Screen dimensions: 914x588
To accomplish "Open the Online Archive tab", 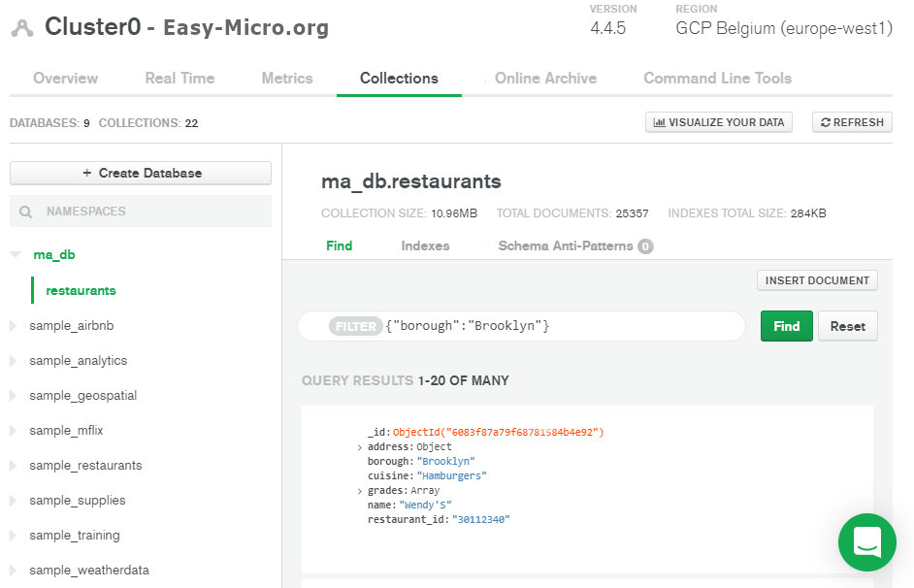I will (x=545, y=78).
